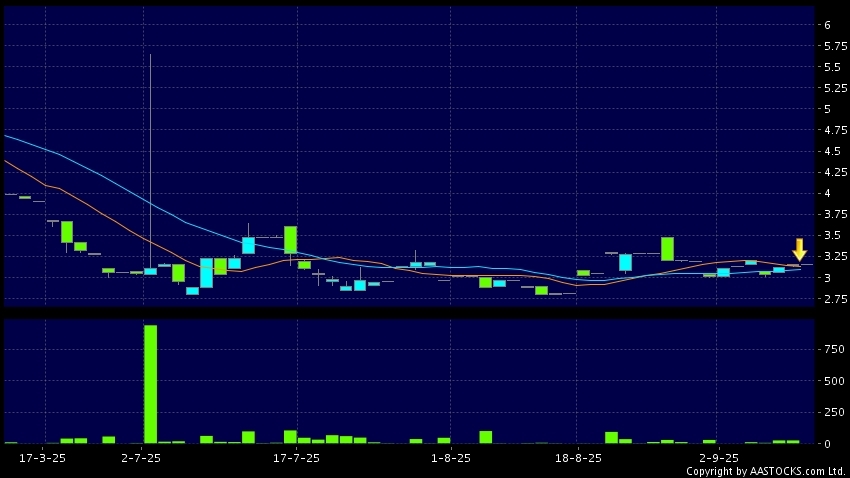Click the 5.25 price axis label
Screen dimensions: 850x478
835,88
